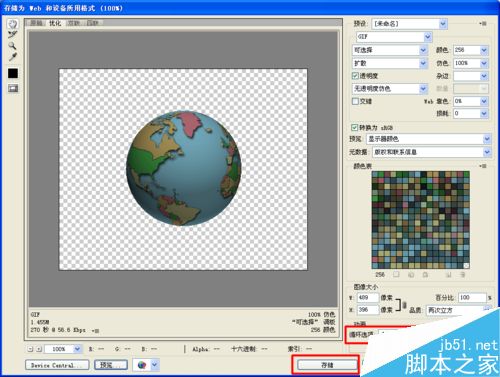500x377 pixels.
Task: Click the constrain proportions link icon
Action: click(404, 305)
